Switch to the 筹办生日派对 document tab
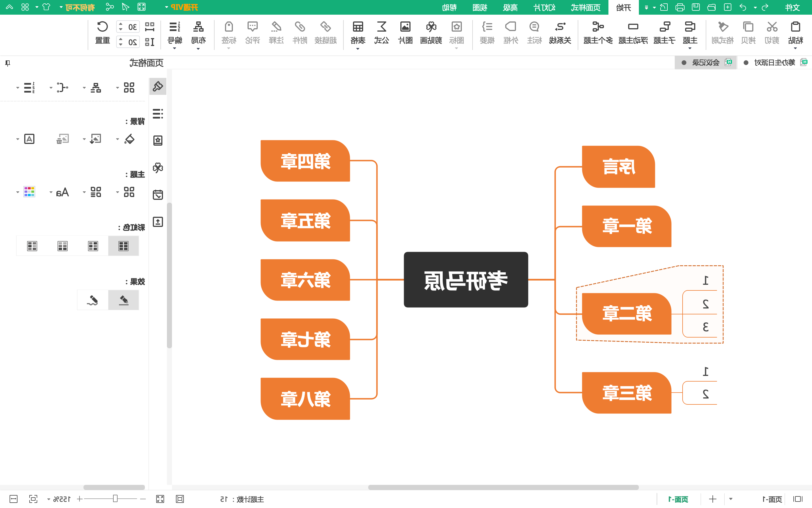The height and width of the screenshot is (508, 812). tap(775, 62)
